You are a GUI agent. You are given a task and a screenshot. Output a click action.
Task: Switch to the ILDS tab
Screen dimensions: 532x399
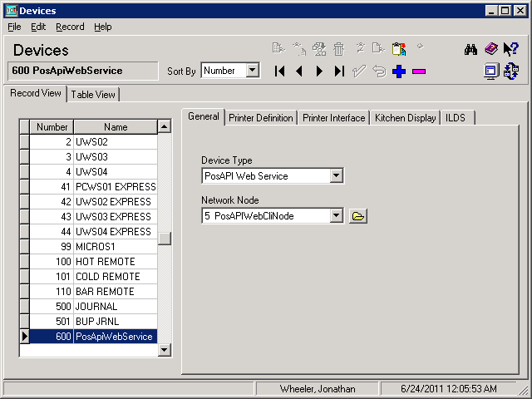457,118
